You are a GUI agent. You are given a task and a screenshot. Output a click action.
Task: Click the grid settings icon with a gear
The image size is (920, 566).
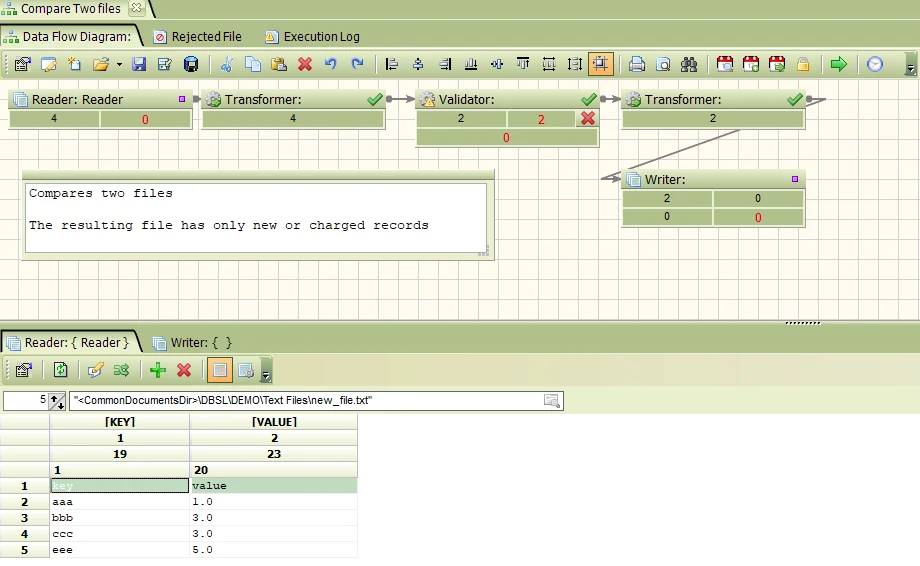pos(246,370)
